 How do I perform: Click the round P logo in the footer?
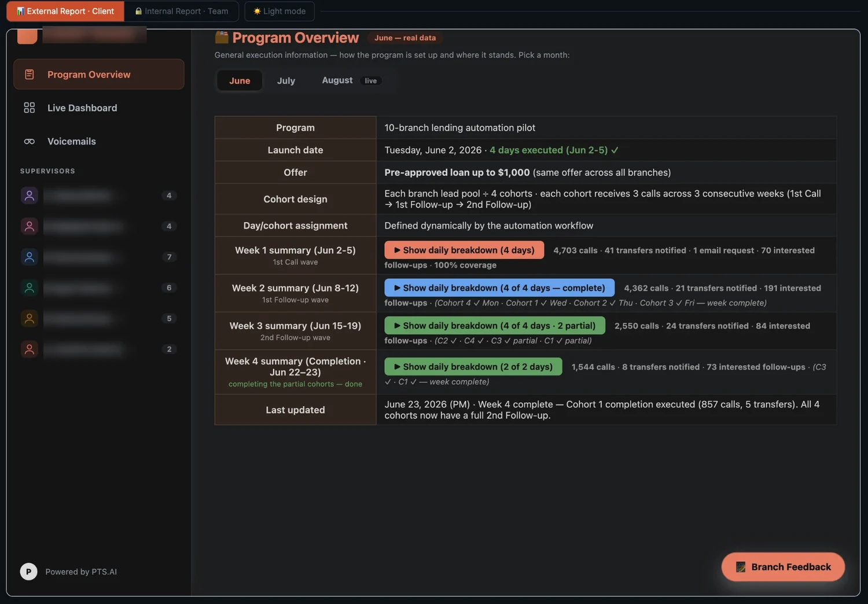tap(28, 572)
